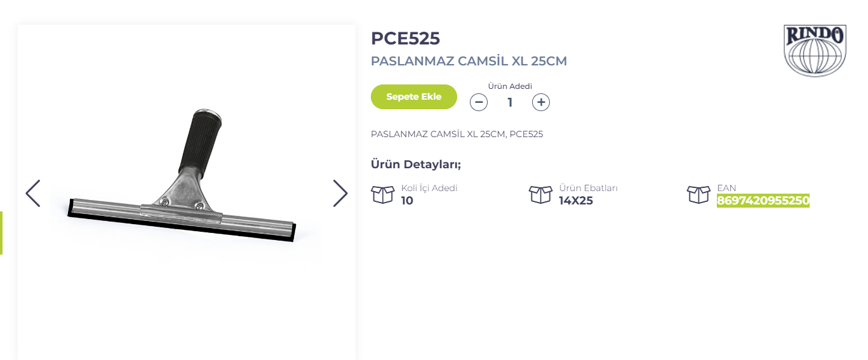Decrease product quantity with the minus button
This screenshot has height=360, width=868.
coord(479,102)
